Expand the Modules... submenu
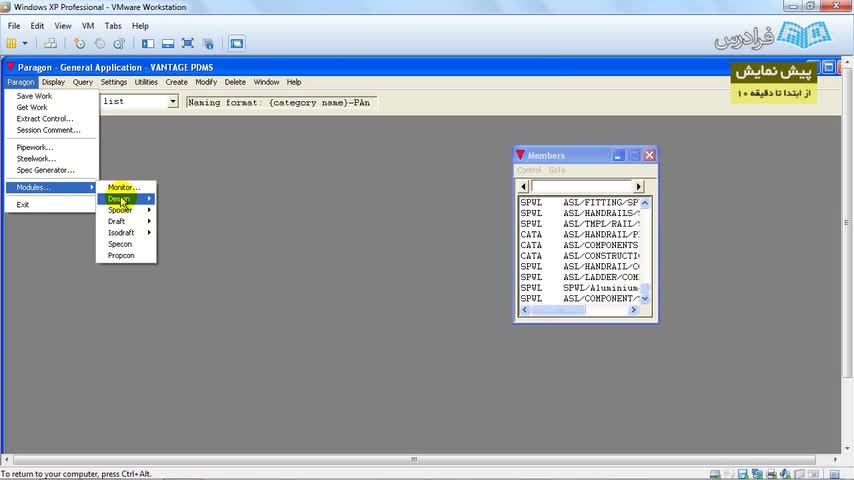Image resolution: width=854 pixels, height=480 pixels. [52, 187]
